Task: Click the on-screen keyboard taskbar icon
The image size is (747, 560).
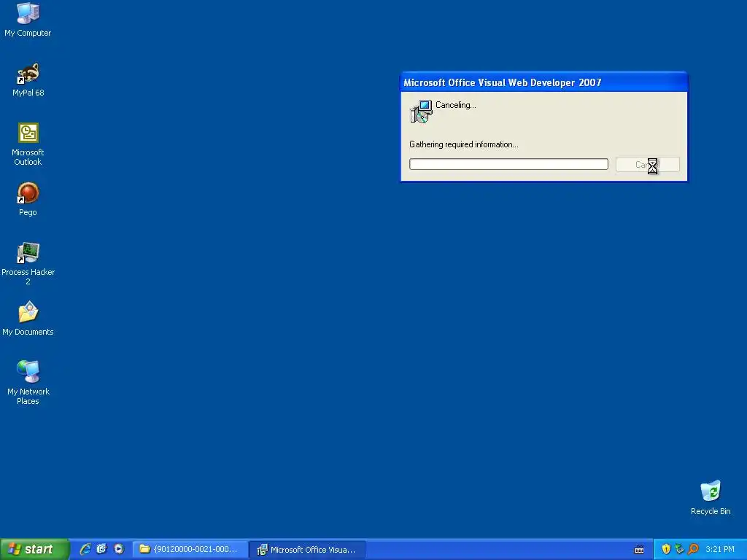Action: pos(639,550)
